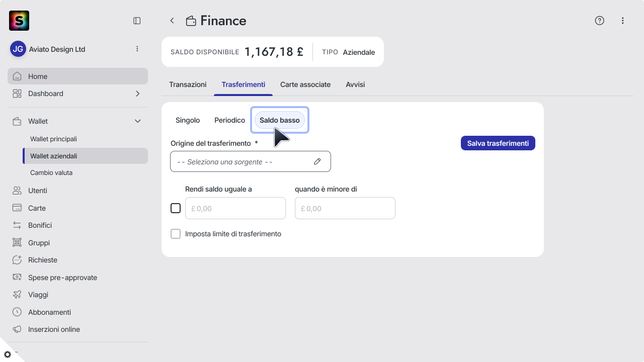Click the Home label in sidebar
Image resolution: width=644 pixels, height=362 pixels.
point(38,76)
